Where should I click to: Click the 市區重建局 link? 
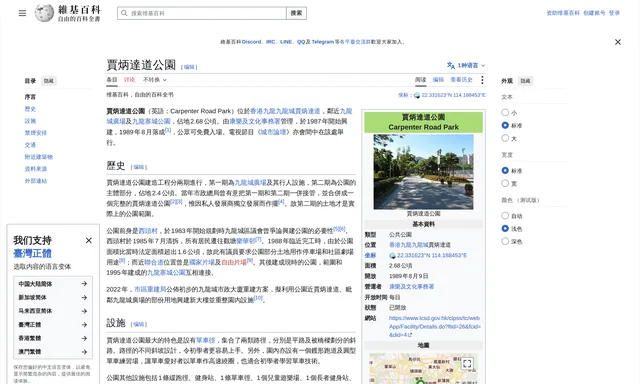pyautogui.click(x=150, y=289)
